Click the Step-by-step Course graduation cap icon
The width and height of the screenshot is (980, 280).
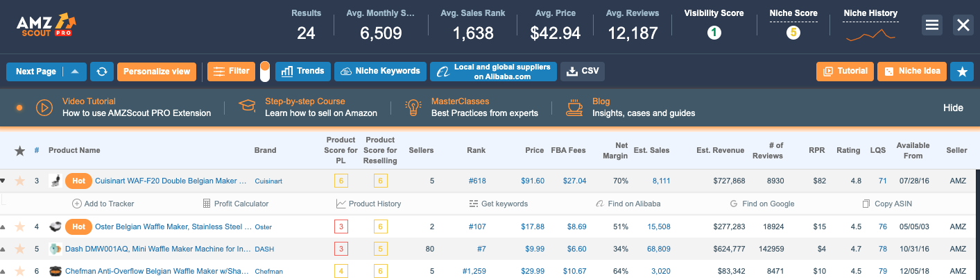tap(247, 107)
